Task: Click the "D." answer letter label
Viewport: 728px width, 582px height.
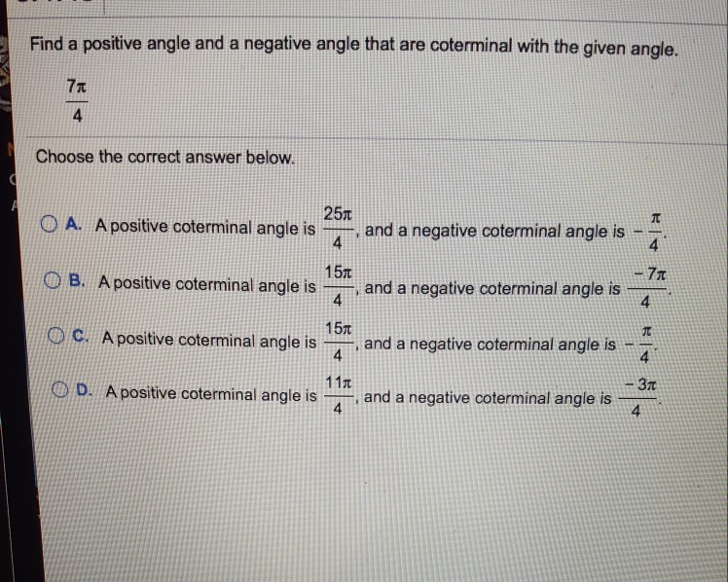Action: pyautogui.click(x=86, y=393)
